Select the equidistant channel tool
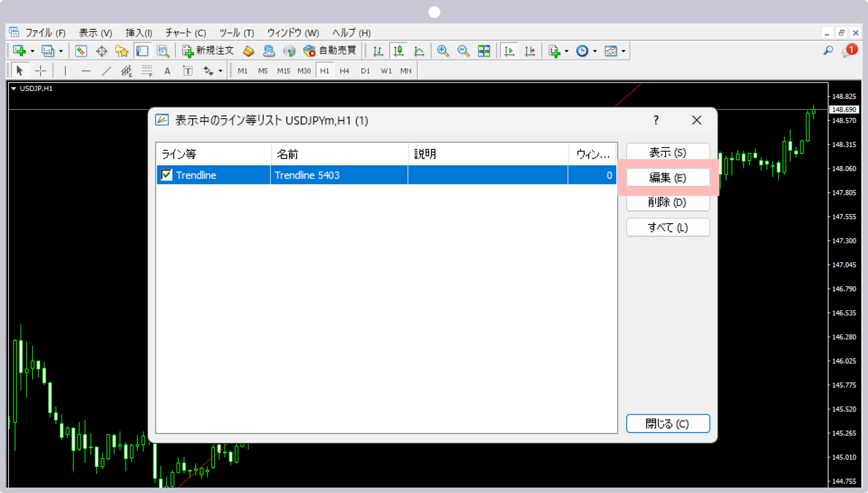This screenshot has height=493, width=868. (127, 71)
